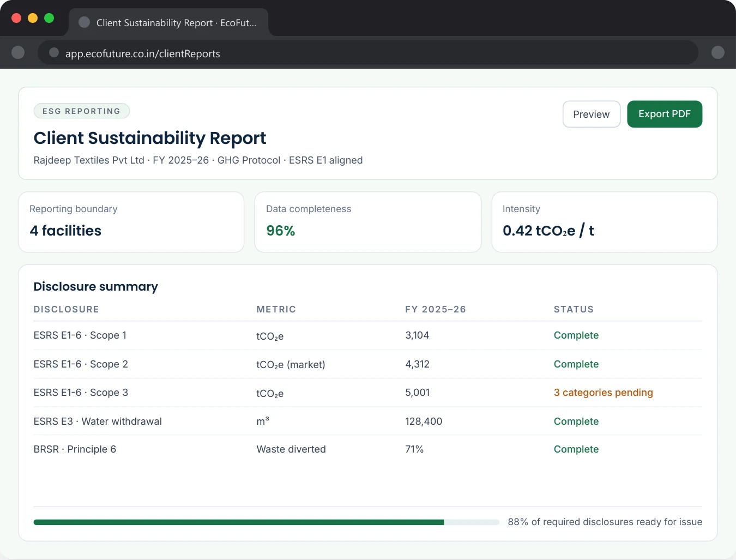Click the site info icon inside URL field
Screen dimensions: 736x560
pos(53,52)
